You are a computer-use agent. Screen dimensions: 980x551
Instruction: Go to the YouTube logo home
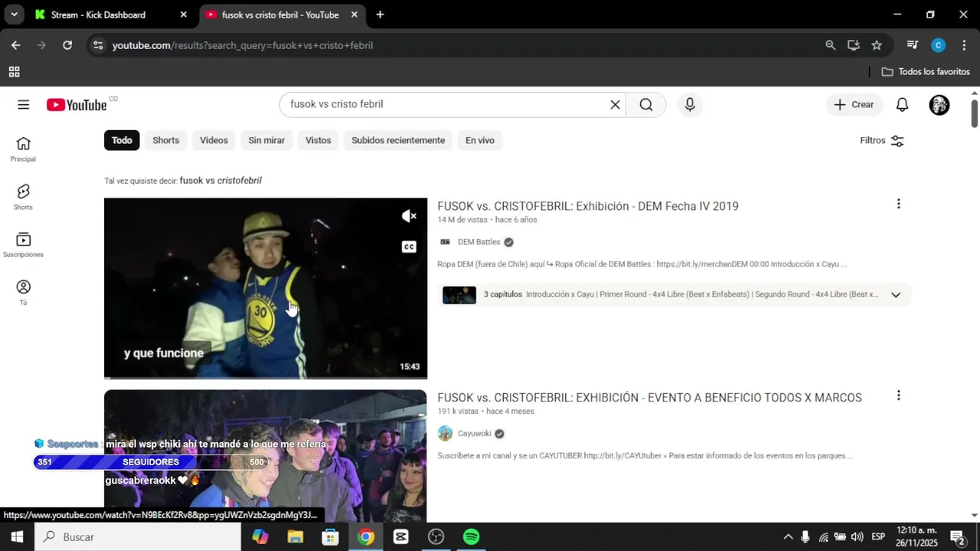(77, 105)
